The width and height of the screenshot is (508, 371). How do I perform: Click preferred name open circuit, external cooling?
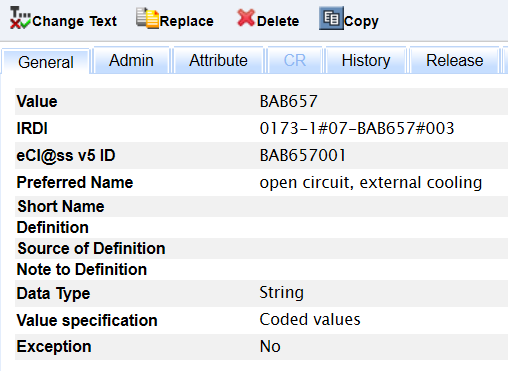point(371,182)
